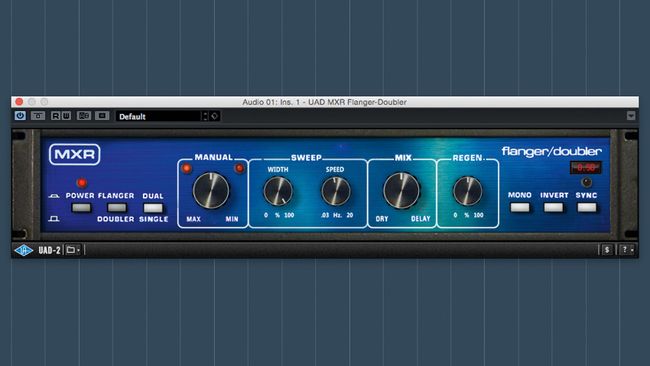Click the SYNC indicator LED above switch
The image size is (650, 366).
coord(586,182)
